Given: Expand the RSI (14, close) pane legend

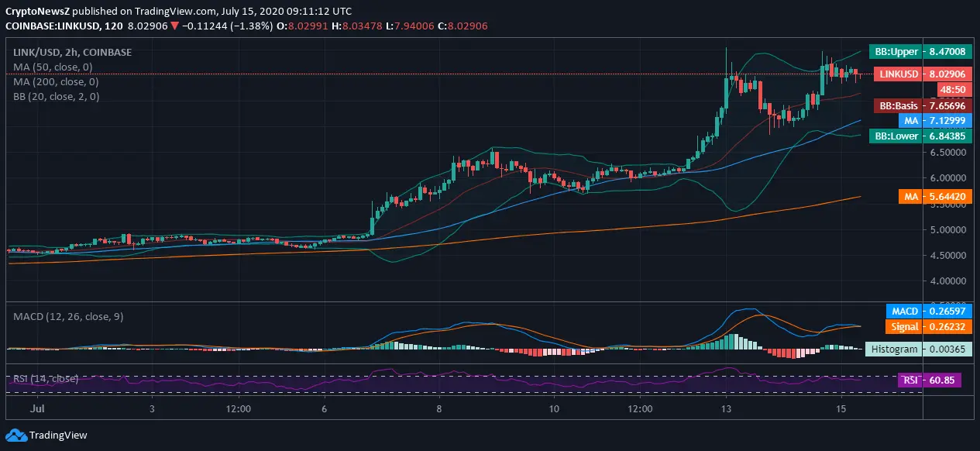Looking at the screenshot, I should [x=45, y=379].
